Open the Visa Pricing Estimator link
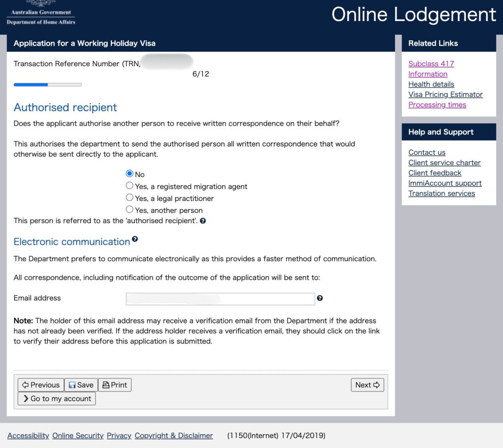 446,94
